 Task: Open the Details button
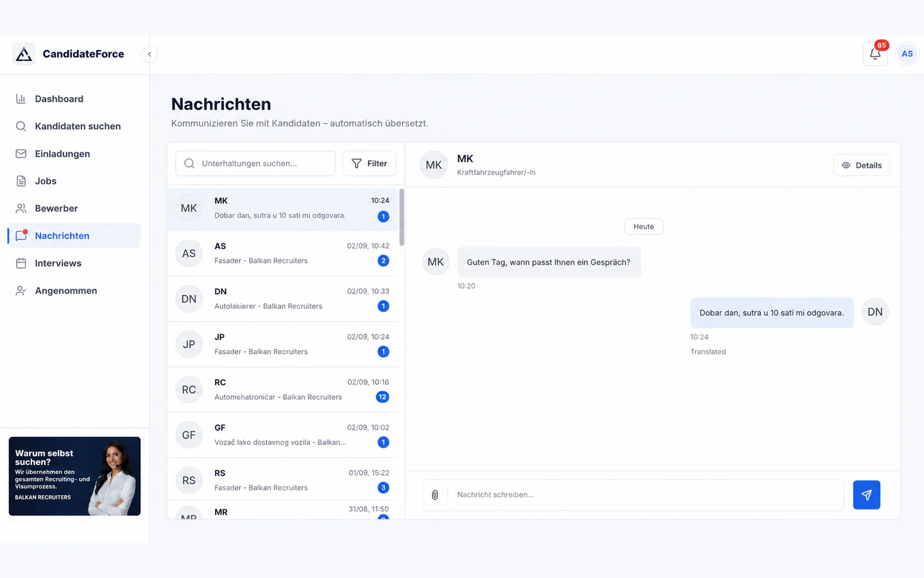pos(861,165)
